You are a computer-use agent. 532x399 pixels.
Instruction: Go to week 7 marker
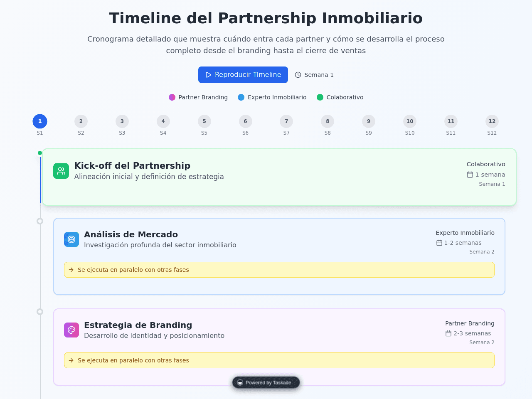pos(286,121)
